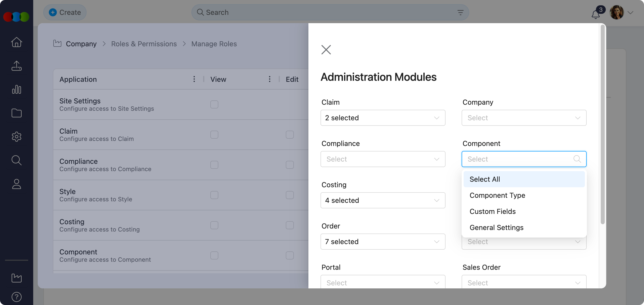
Task: Navigate to Roles & Permissions breadcrumb link
Action: point(144,44)
